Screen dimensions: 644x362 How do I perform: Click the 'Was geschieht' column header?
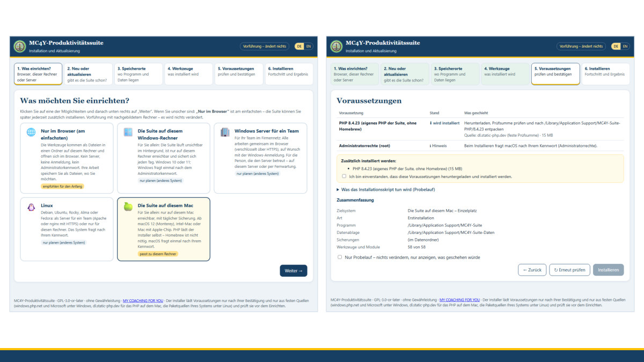pos(477,113)
